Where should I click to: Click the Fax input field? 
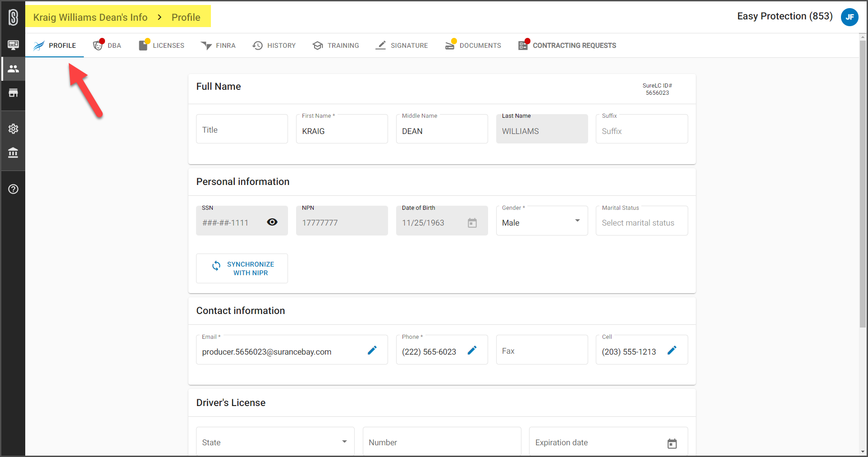(x=542, y=350)
